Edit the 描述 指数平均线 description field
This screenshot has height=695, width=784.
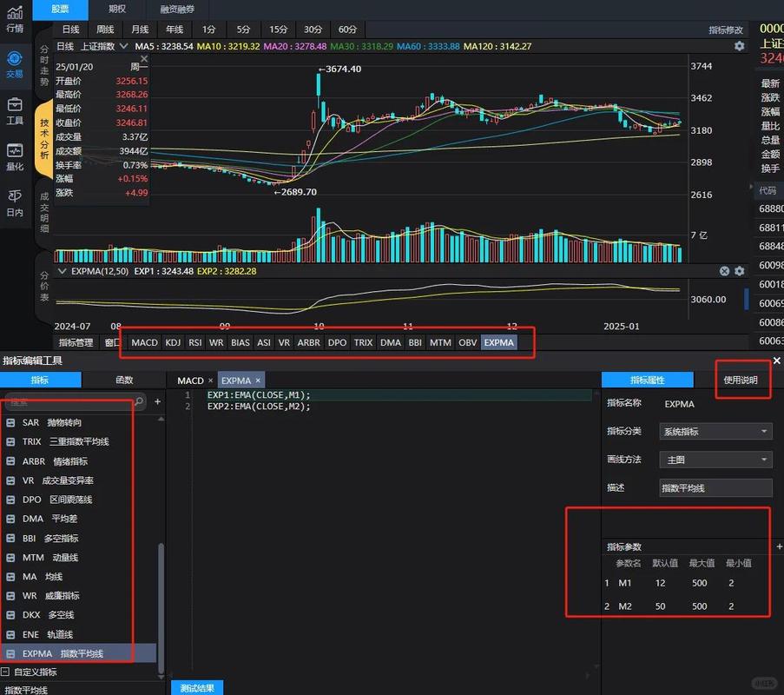point(715,488)
